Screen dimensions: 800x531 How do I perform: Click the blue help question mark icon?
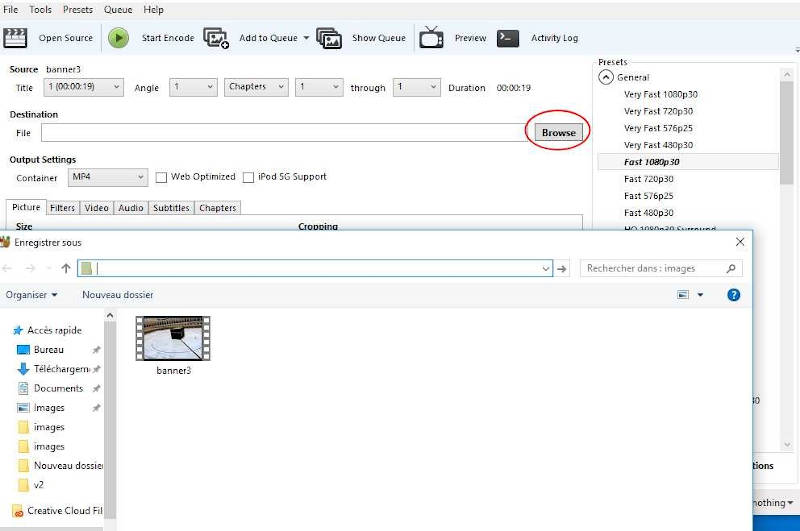(733, 295)
